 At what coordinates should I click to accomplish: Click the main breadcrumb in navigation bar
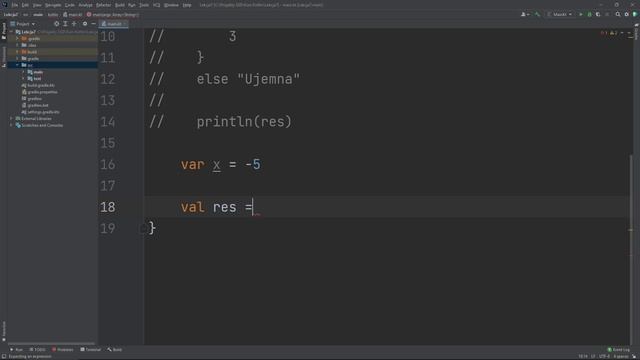coord(38,14)
